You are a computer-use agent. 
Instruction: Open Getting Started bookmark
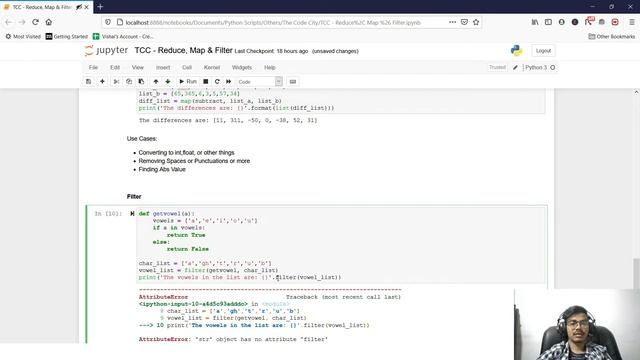coord(67,36)
